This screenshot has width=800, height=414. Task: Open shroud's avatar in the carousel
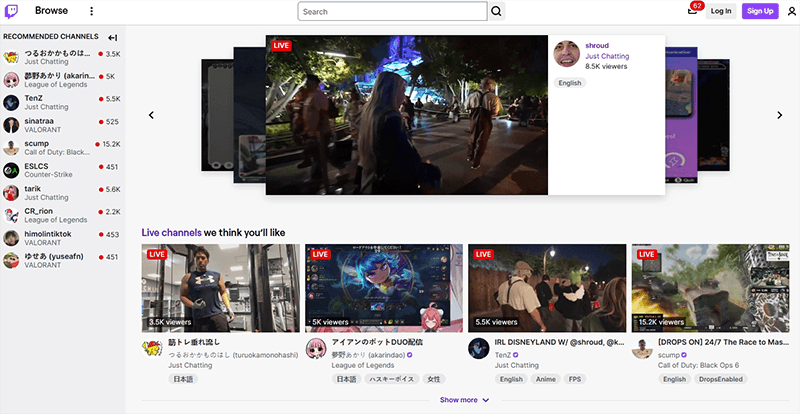tap(566, 54)
